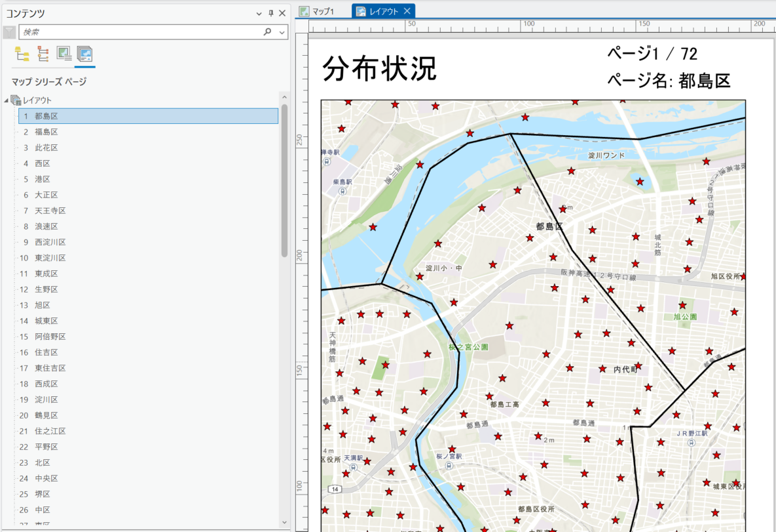The width and height of the screenshot is (776, 532).
Task: Open the search box dropdown arrow
Action: coord(282,32)
